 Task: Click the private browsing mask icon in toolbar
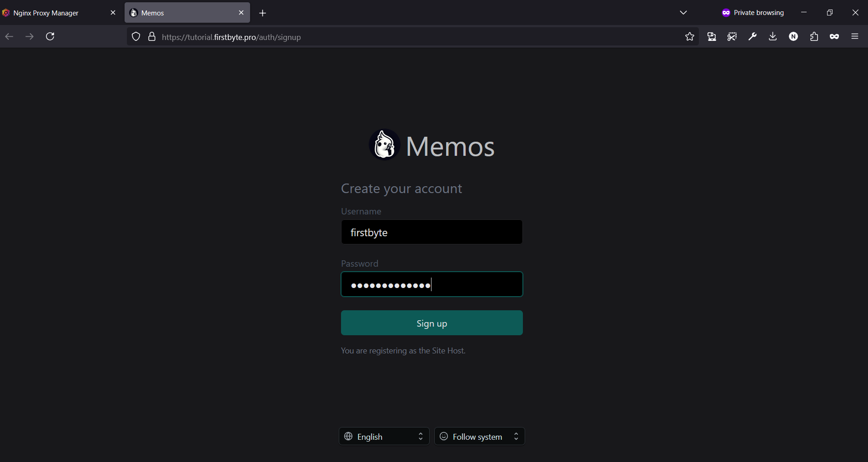[x=834, y=37]
